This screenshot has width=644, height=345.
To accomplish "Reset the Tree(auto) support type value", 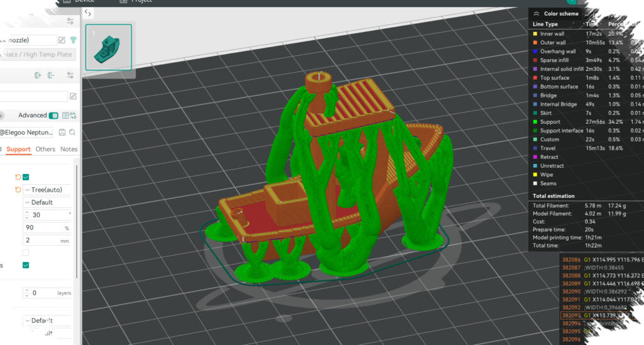I will (x=18, y=190).
